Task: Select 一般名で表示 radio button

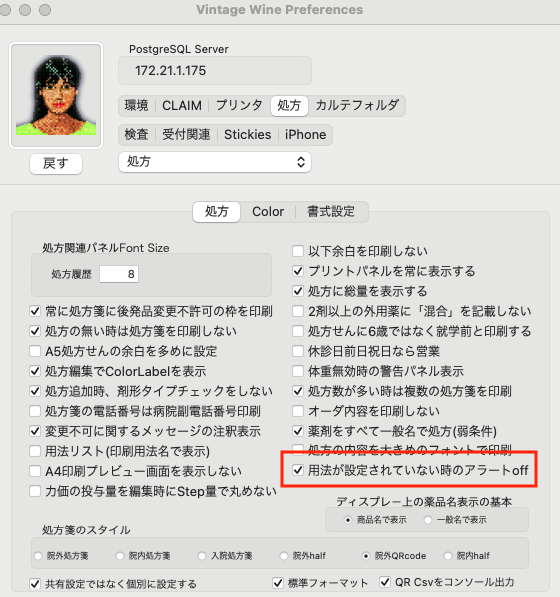Action: pyautogui.click(x=428, y=520)
